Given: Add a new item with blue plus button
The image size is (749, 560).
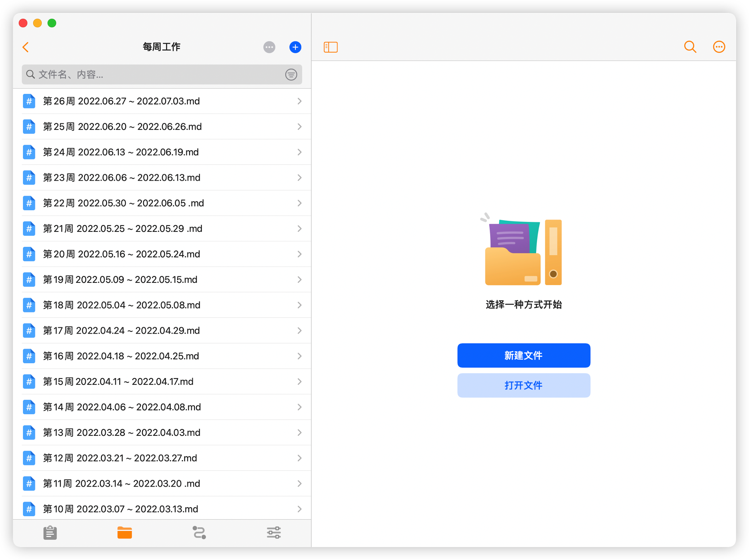Looking at the screenshot, I should (295, 47).
